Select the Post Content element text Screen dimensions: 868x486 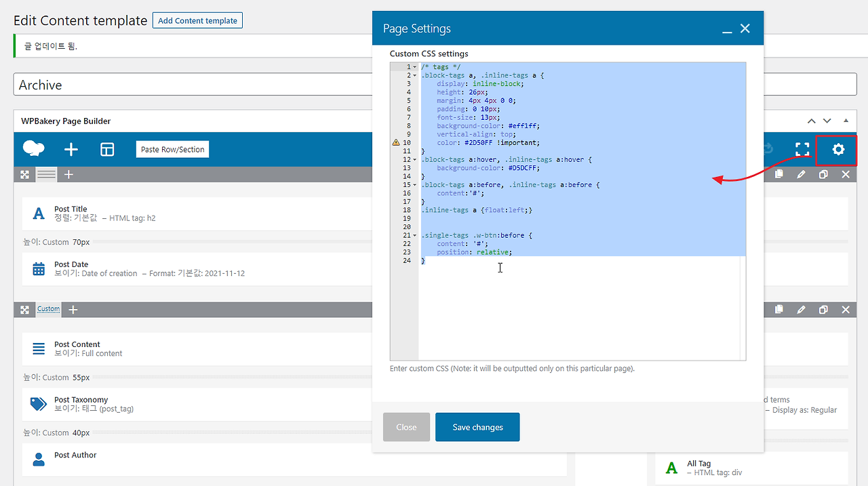click(x=77, y=344)
